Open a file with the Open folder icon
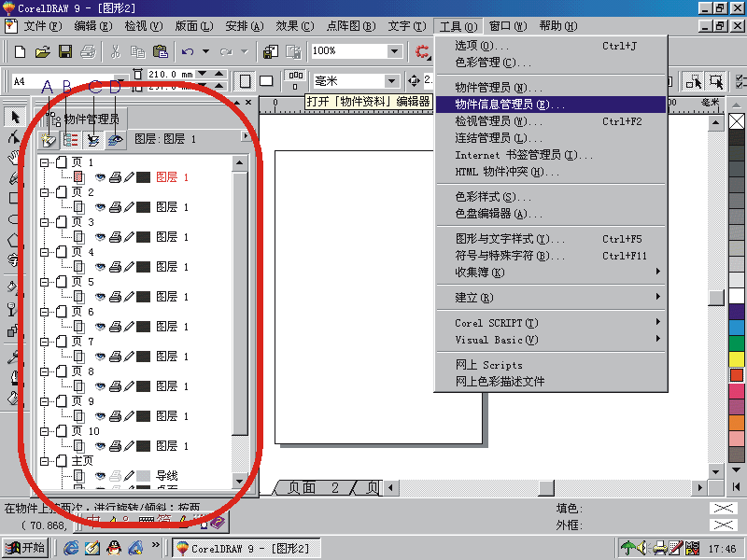 (x=43, y=51)
